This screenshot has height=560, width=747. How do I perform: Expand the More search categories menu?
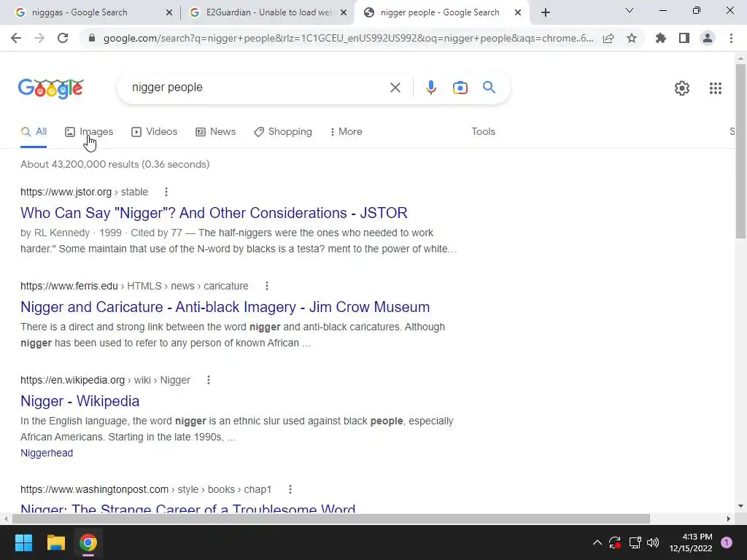click(346, 132)
